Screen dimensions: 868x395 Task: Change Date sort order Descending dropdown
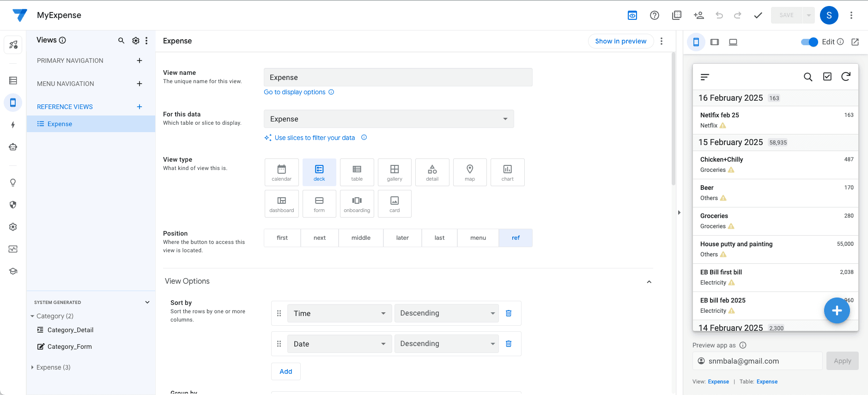pyautogui.click(x=447, y=344)
